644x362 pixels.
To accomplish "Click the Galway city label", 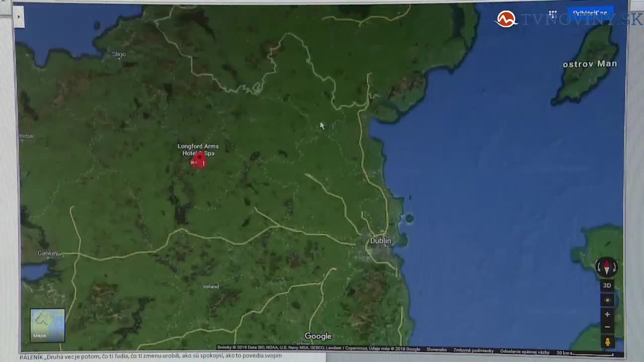I will pyautogui.click(x=48, y=253).
